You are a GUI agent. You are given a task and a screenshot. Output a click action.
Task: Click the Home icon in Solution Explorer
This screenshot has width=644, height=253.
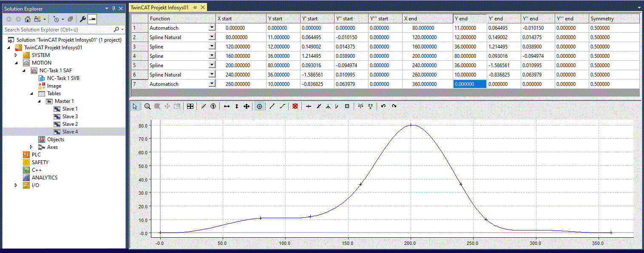28,19
